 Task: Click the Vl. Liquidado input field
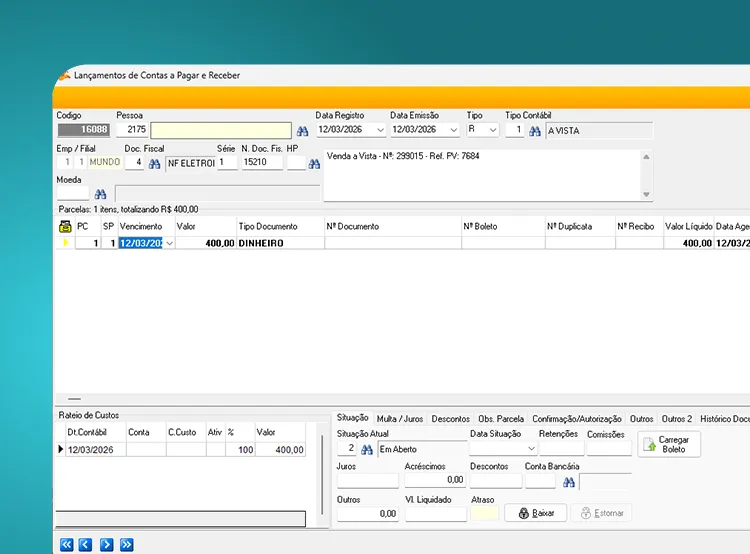[435, 514]
